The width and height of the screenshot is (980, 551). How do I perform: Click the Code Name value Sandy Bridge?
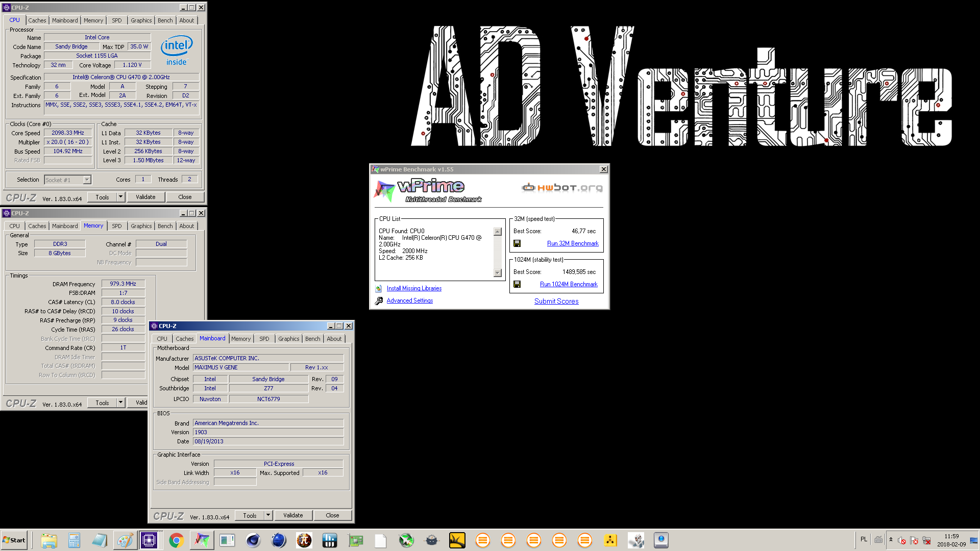click(71, 46)
